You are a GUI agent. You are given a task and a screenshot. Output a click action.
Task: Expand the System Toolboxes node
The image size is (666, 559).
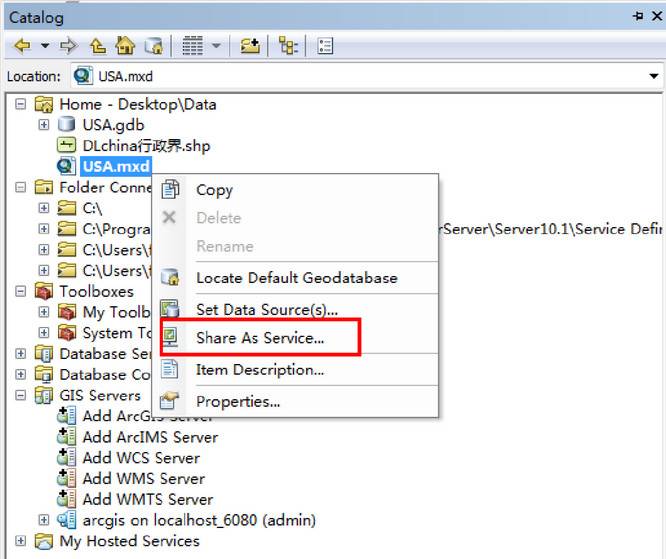click(x=44, y=333)
